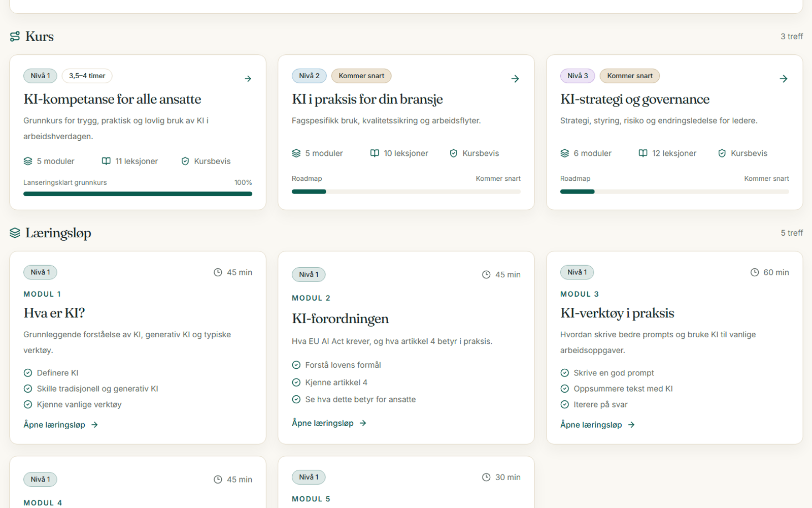
Task: Click the Lanseringsklart grunnkurs label
Action: click(65, 182)
